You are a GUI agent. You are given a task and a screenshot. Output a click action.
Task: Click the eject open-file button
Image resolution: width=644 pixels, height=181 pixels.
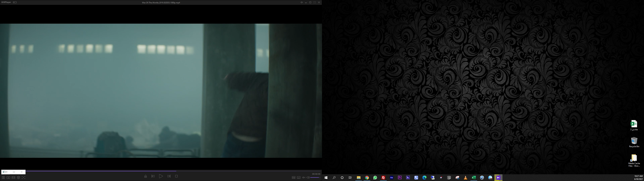click(x=146, y=176)
